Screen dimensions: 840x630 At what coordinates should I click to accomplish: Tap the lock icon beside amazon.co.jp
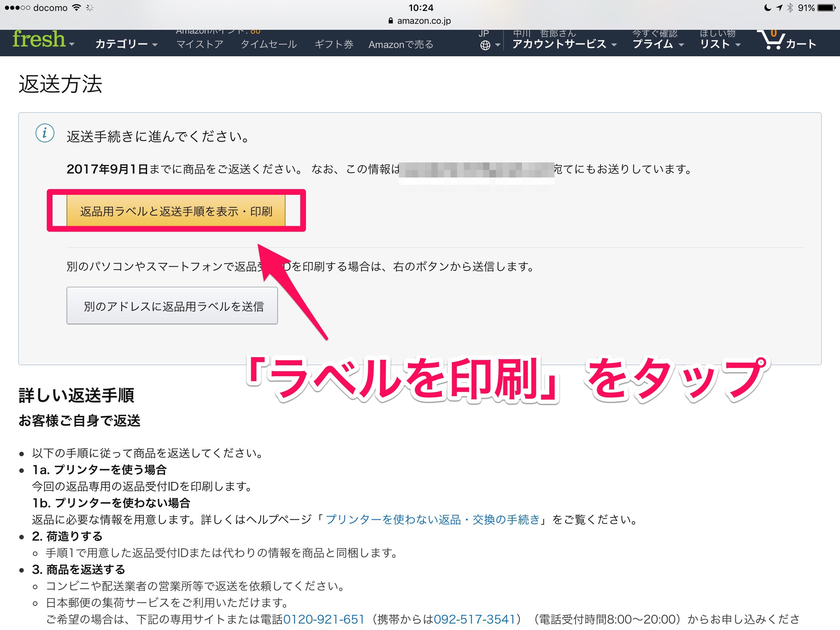click(391, 21)
